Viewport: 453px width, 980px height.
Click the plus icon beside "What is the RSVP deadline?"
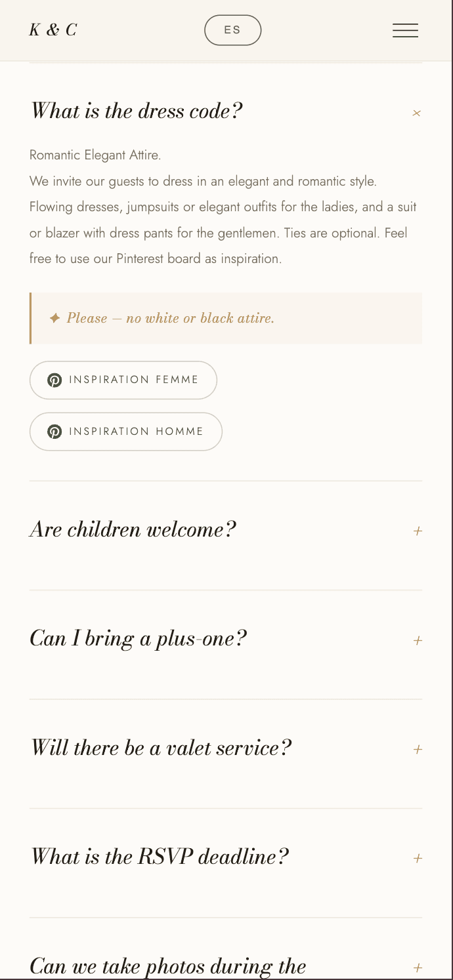point(418,857)
